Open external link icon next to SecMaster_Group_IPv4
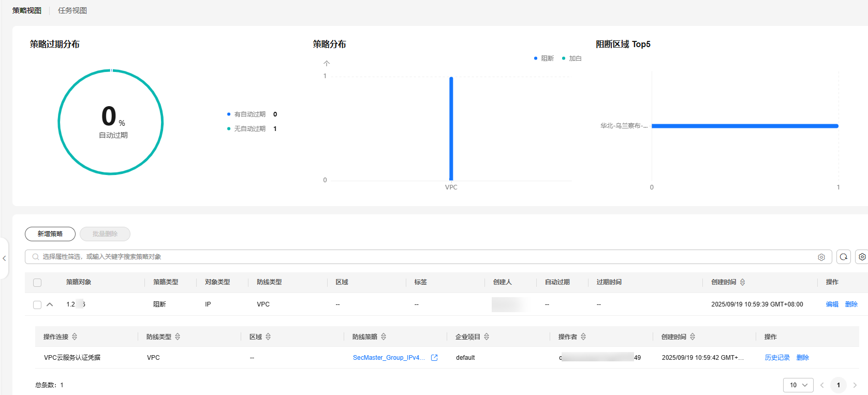Image resolution: width=868 pixels, height=395 pixels. (434, 358)
